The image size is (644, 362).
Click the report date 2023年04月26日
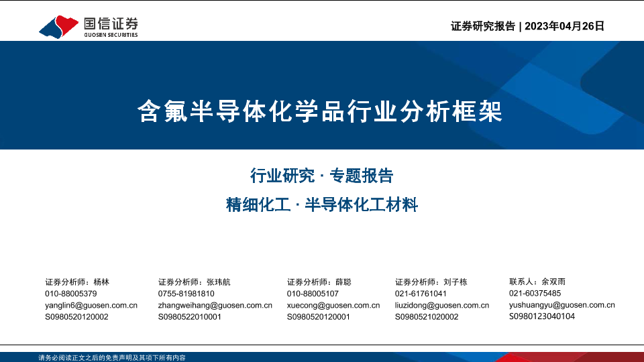(564, 26)
